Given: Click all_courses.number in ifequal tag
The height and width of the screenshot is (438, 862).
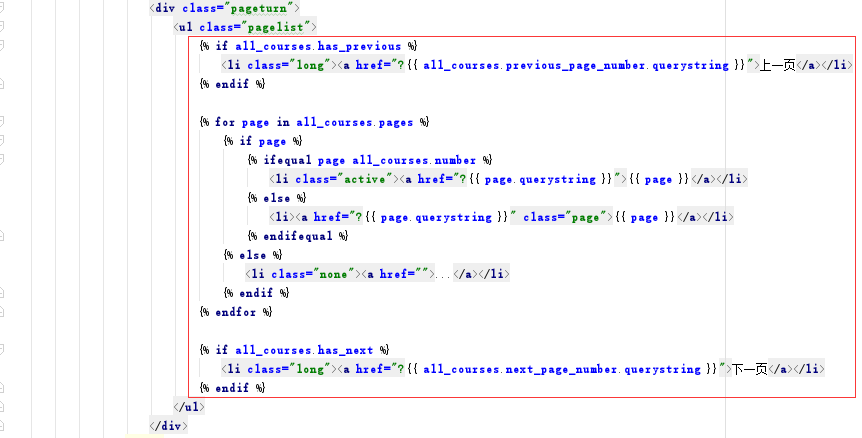Looking at the screenshot, I should tap(414, 160).
